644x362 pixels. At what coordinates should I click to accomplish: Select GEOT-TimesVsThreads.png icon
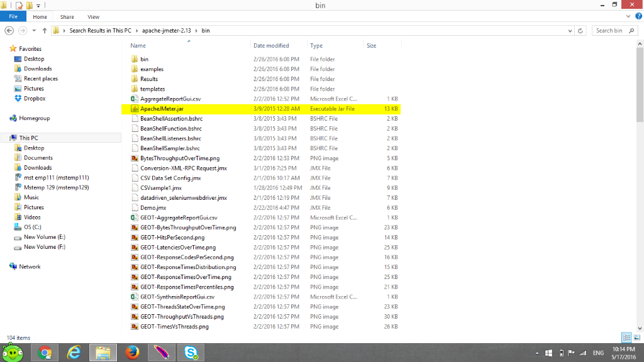135,327
